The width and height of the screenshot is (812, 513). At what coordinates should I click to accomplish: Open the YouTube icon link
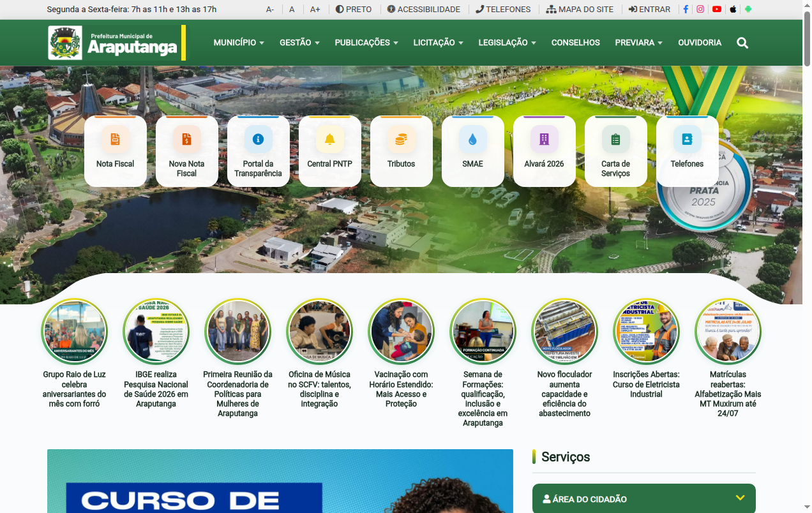(717, 10)
